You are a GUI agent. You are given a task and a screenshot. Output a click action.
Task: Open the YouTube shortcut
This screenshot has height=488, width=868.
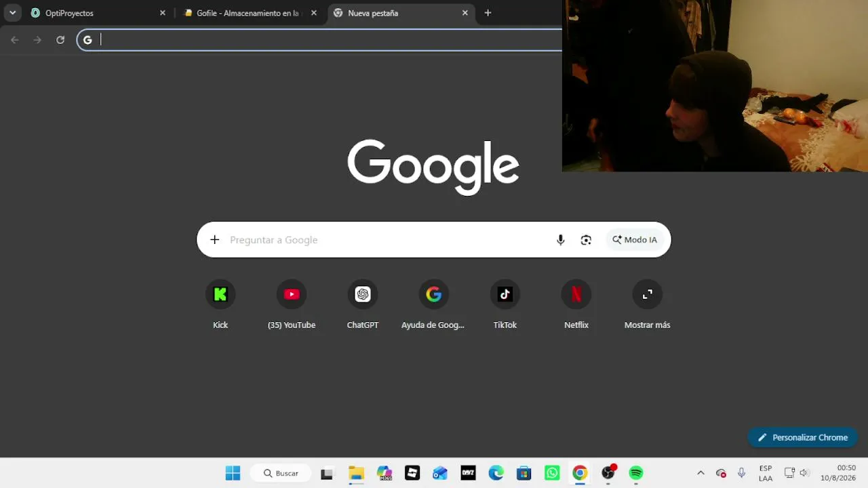point(292,304)
